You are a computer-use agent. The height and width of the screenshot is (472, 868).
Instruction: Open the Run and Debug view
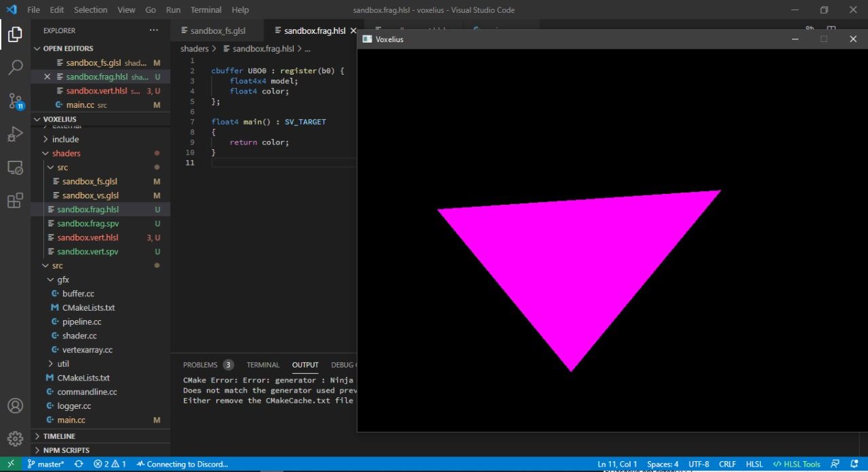click(15, 134)
